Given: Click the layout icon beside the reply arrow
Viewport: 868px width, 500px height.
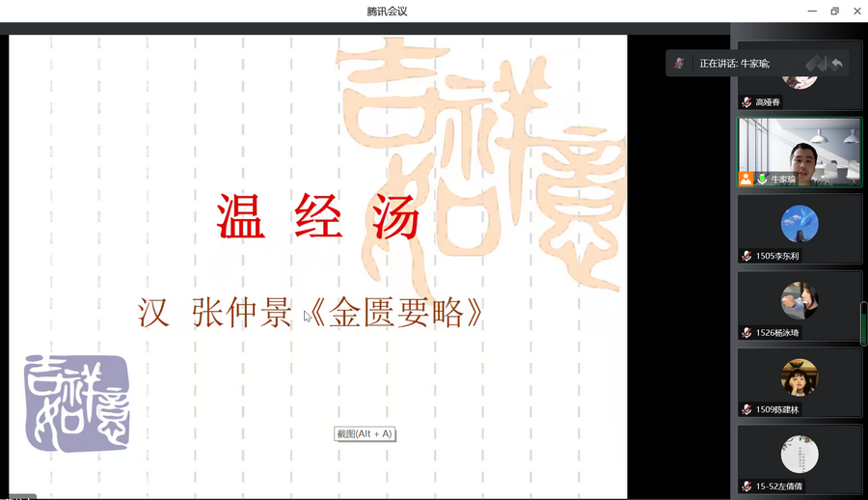Looking at the screenshot, I should [x=816, y=63].
